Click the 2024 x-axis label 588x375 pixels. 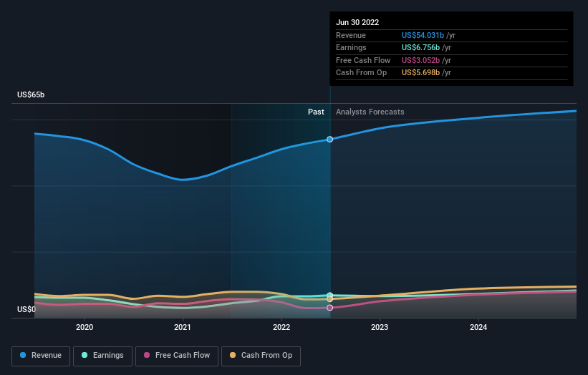point(478,327)
